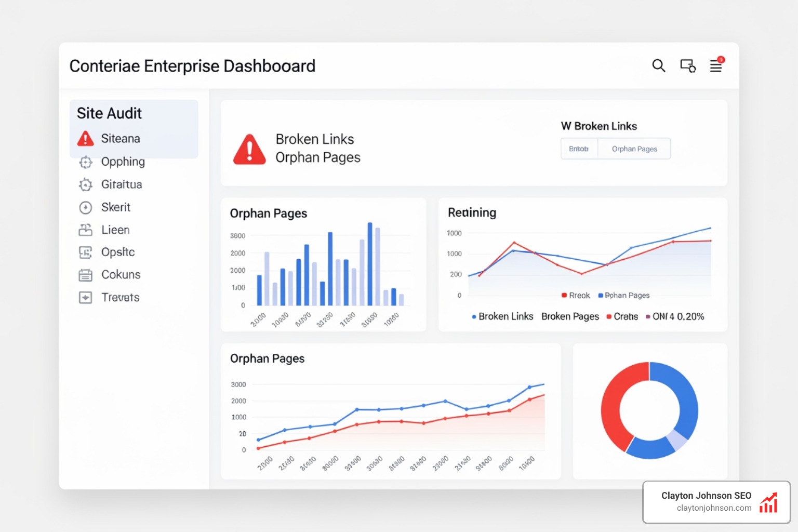Viewport: 798px width, 532px height.
Task: Click the red Siteana alert icon
Action: 85,138
